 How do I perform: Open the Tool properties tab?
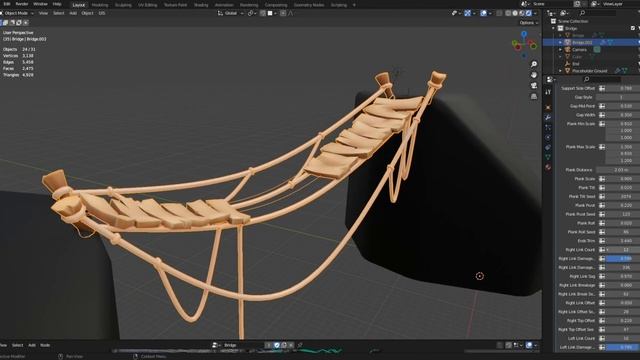[x=548, y=92]
